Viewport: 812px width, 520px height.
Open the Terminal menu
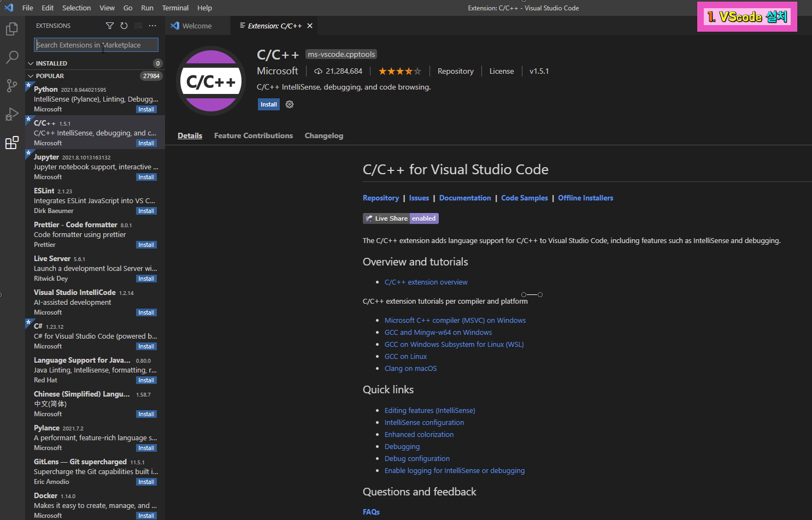tap(175, 8)
